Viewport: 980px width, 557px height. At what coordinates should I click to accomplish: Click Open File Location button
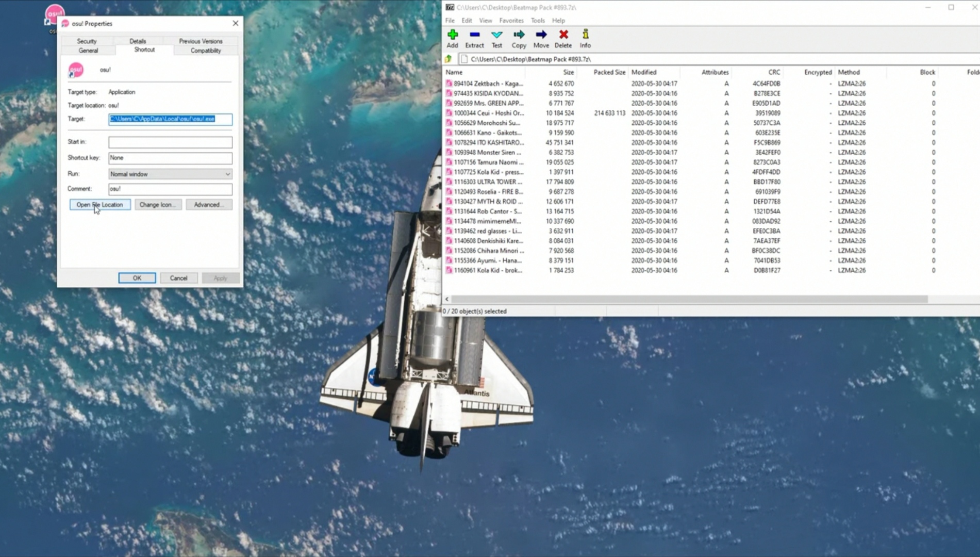point(99,205)
